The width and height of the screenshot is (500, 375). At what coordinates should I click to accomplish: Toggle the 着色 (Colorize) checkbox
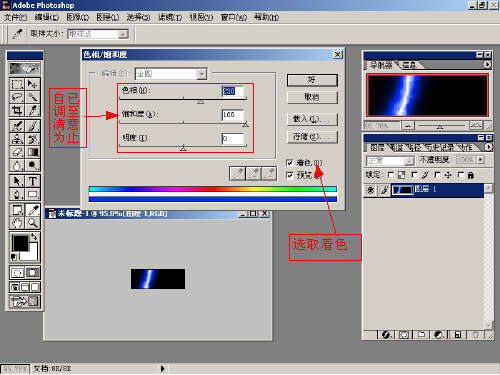[290, 163]
